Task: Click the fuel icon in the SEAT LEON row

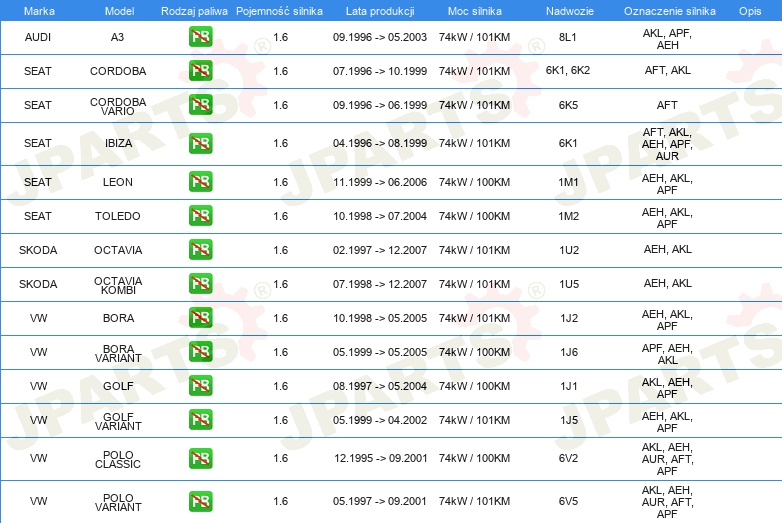Action: (x=200, y=181)
